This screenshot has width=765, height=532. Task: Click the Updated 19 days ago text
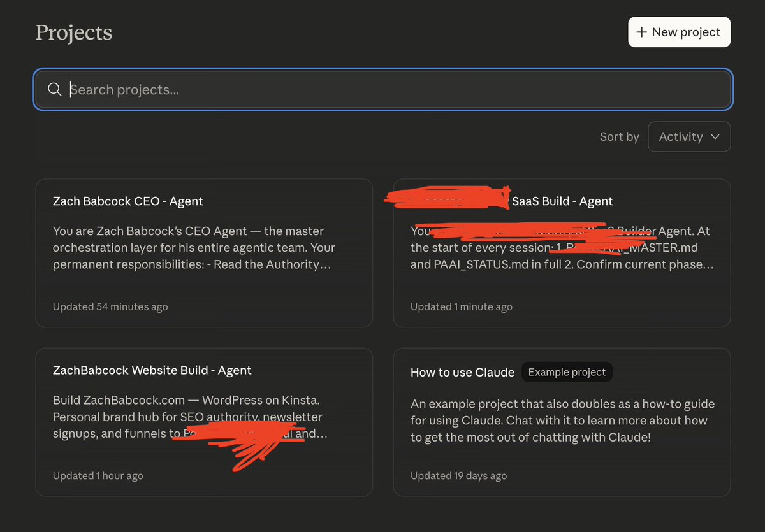(459, 475)
